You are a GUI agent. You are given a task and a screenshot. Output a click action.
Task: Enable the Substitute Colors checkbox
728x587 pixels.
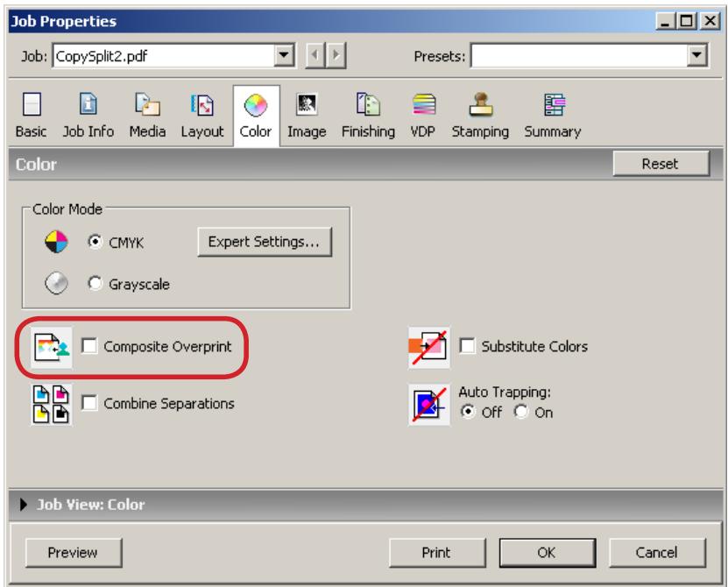pyautogui.click(x=467, y=346)
